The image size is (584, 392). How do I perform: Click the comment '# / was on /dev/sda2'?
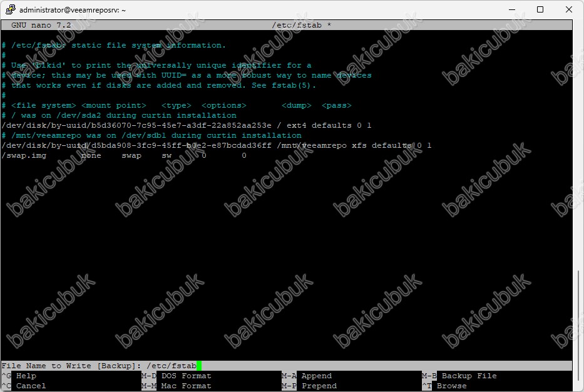tap(119, 115)
